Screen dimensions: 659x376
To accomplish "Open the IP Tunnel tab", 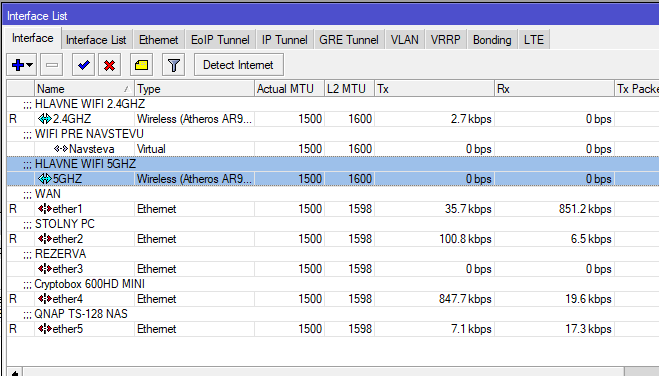I will [285, 40].
